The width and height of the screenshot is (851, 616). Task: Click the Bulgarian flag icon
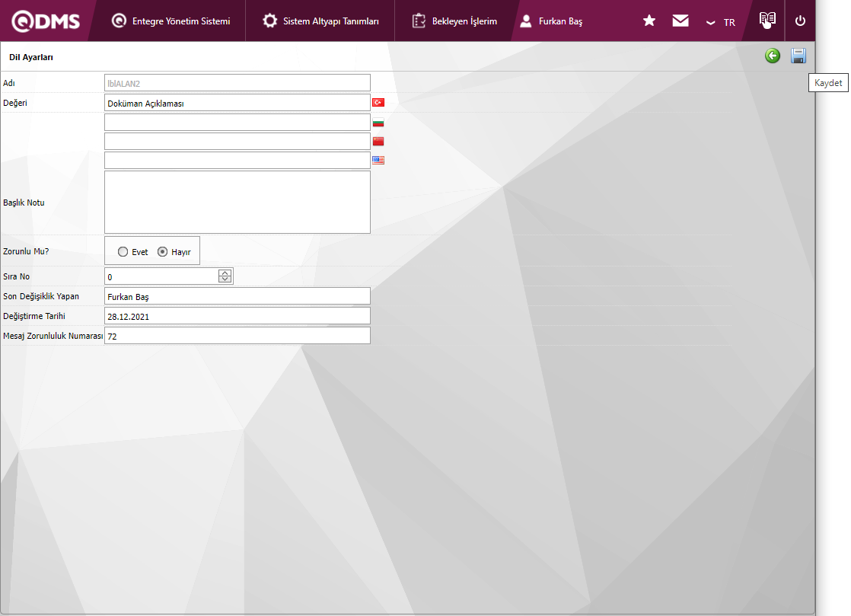tap(378, 122)
